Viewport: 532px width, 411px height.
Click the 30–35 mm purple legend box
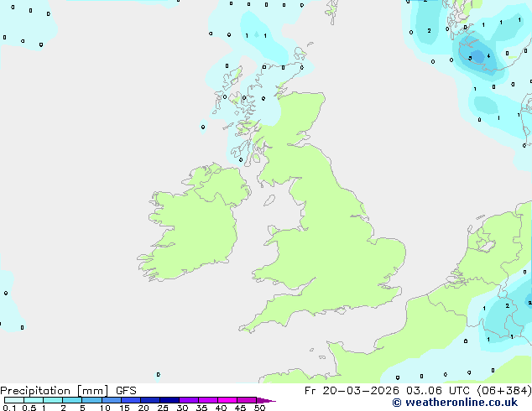point(189,400)
